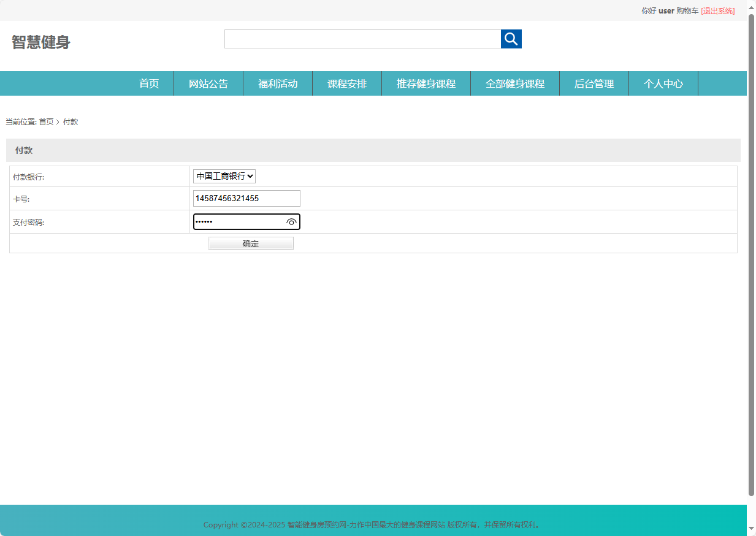This screenshot has height=536, width=756.
Task: Navigate to 首页 via the navigation bar
Action: (x=148, y=83)
